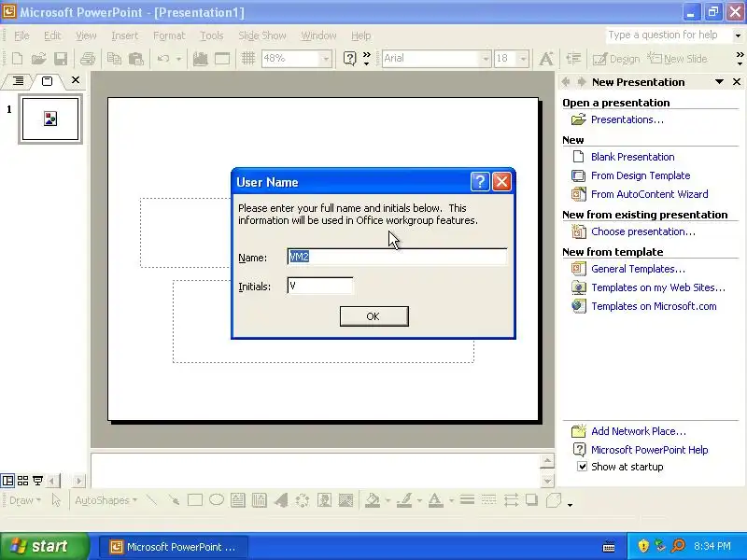Open the Arial font dropdown
The height and width of the screenshot is (560, 747).
[x=486, y=59]
